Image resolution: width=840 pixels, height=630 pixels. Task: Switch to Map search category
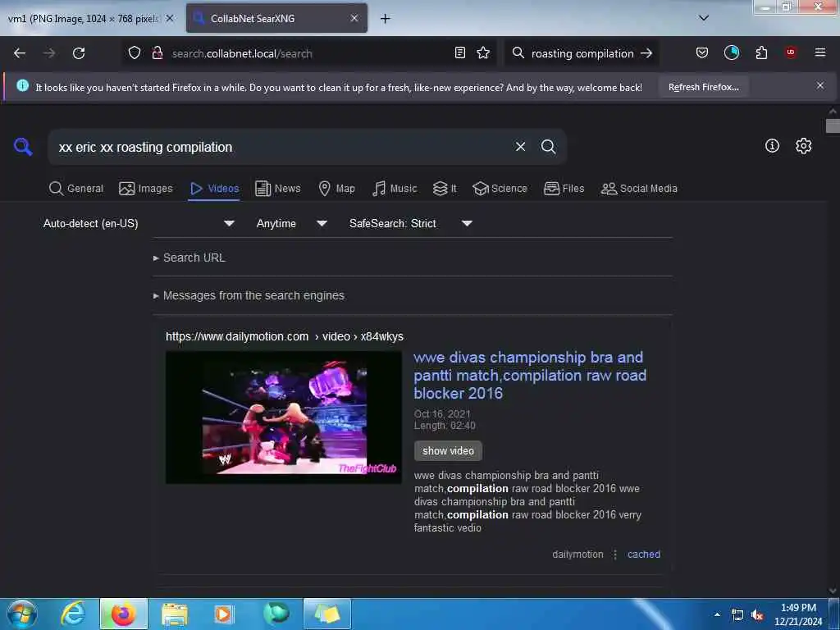pyautogui.click(x=336, y=189)
